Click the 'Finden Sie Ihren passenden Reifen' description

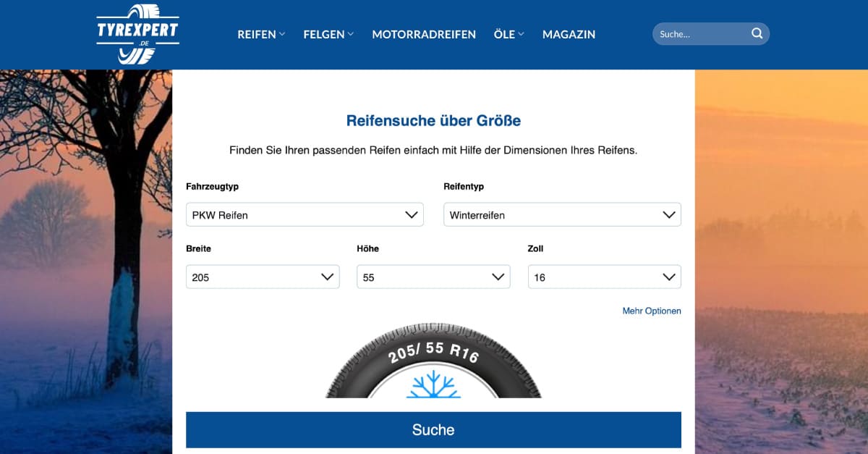click(433, 151)
